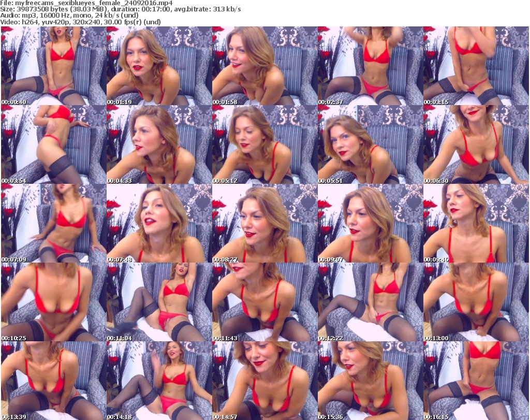This screenshot has width=530, height=420.
Task: Choose the frame at 00:02:37
Action: click(x=370, y=66)
